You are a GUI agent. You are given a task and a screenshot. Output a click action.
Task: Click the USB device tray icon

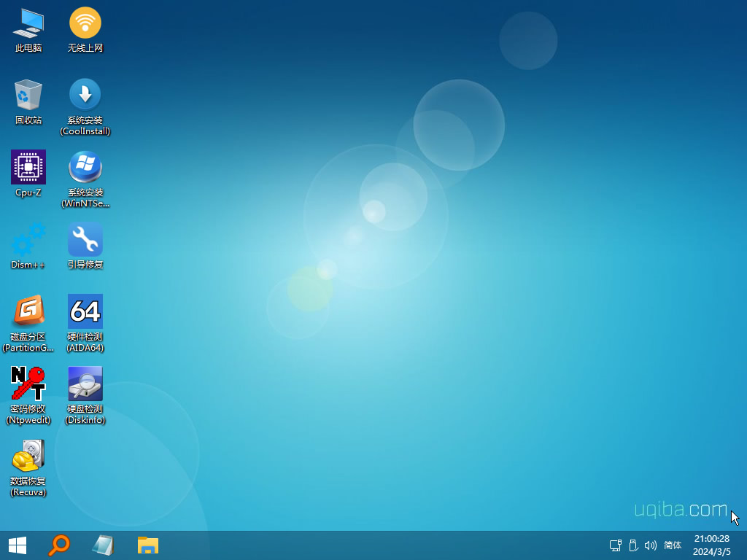633,545
